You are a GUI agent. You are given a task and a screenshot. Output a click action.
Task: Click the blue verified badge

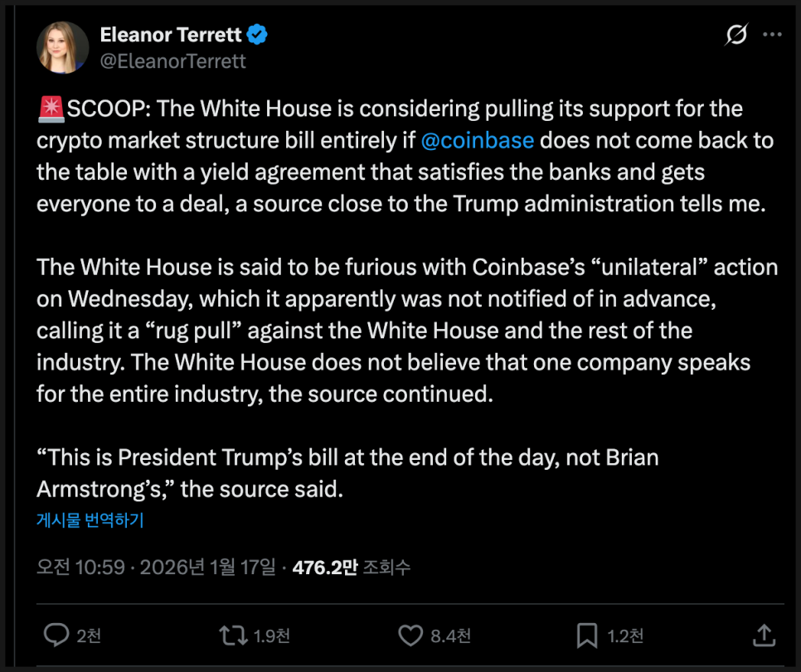pyautogui.click(x=257, y=35)
